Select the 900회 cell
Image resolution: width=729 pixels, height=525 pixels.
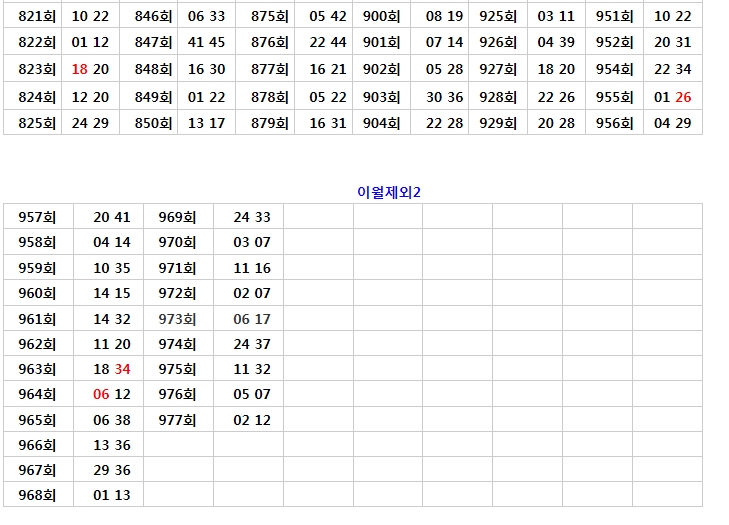coord(381,16)
